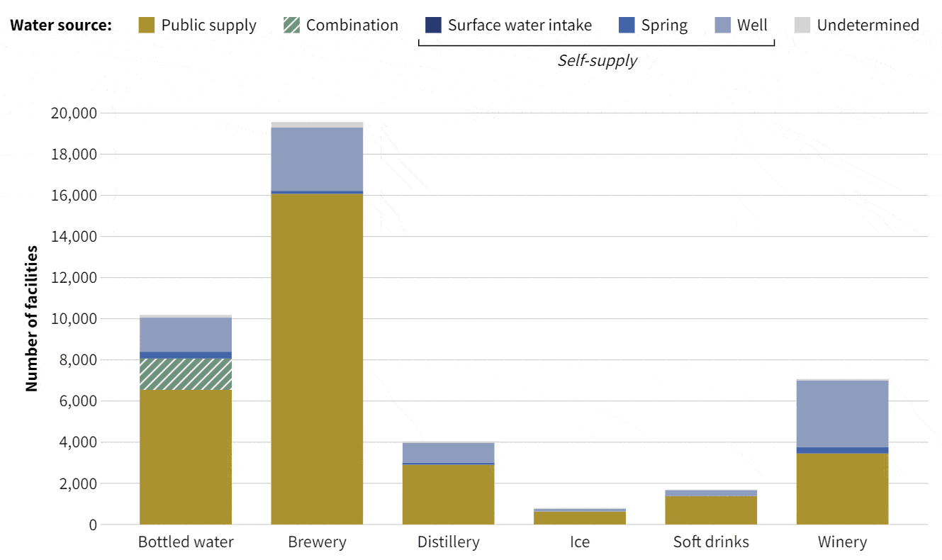Image resolution: width=942 pixels, height=560 pixels.
Task: Click the Well legend color swatch
Action: click(722, 26)
